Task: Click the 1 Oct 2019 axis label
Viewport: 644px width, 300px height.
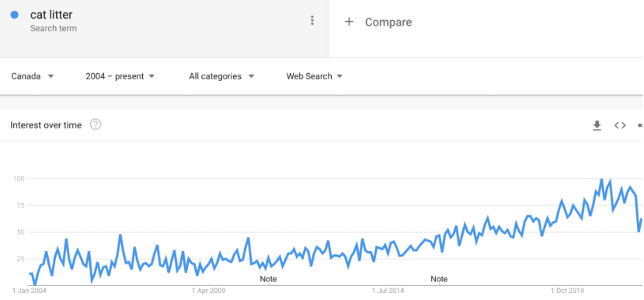Action: point(569,291)
